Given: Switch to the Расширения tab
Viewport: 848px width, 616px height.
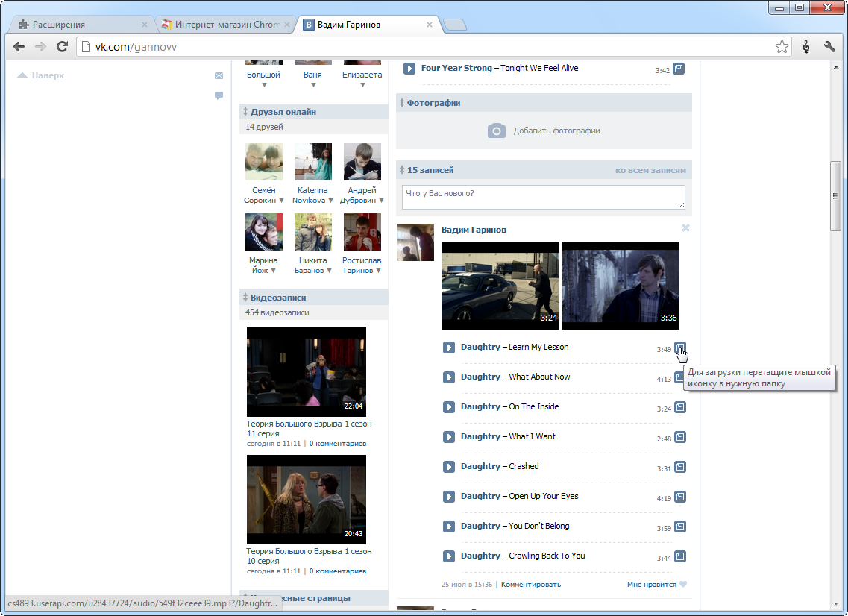Looking at the screenshot, I should point(81,25).
